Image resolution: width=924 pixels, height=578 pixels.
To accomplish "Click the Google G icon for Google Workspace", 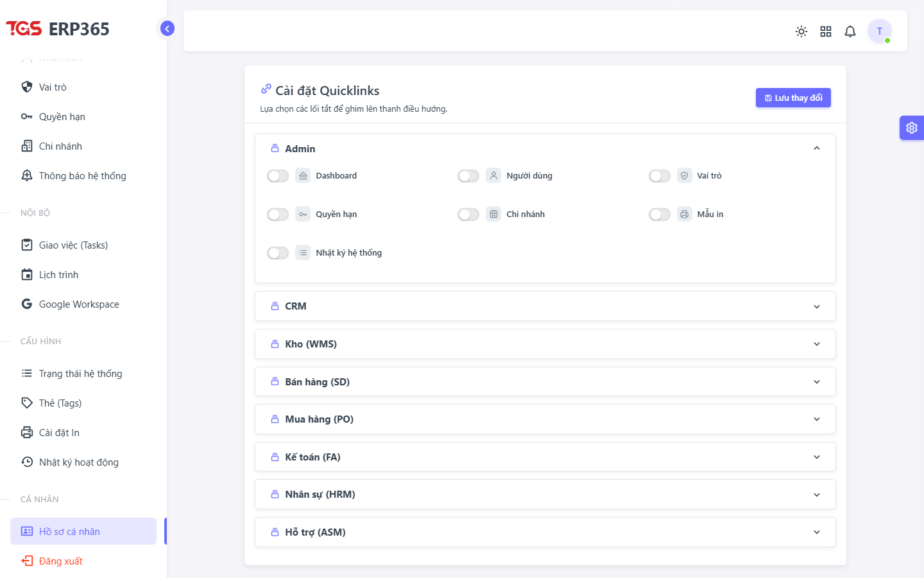I will pos(27,304).
